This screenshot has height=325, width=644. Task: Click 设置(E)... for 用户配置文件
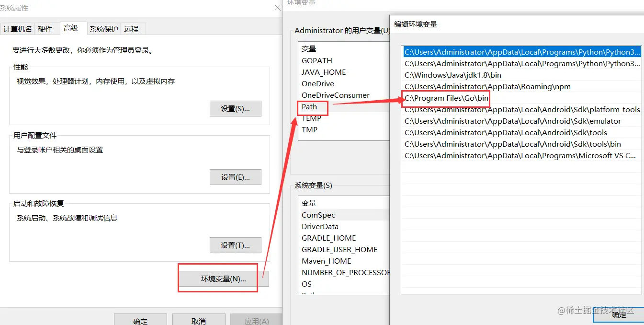(x=236, y=177)
